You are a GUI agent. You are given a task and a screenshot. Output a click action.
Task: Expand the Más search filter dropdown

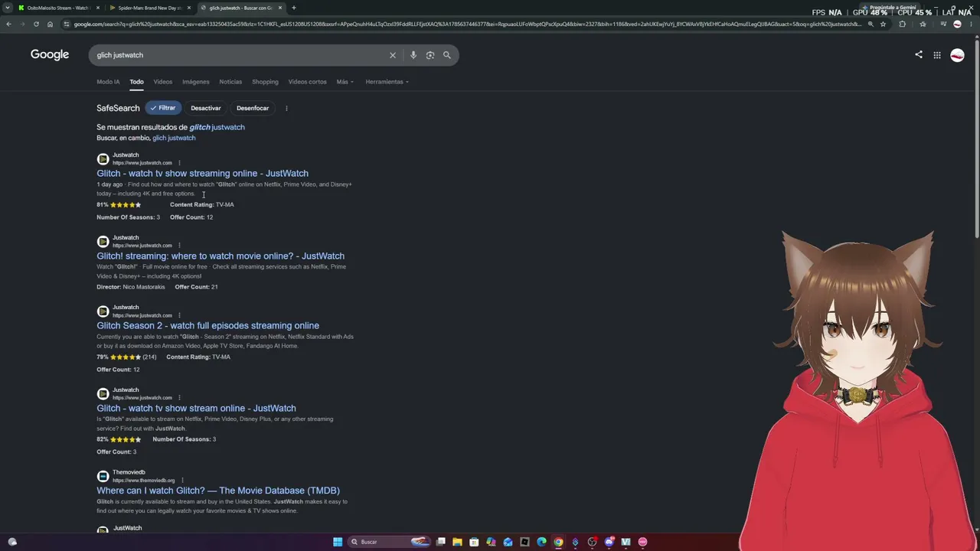(345, 82)
